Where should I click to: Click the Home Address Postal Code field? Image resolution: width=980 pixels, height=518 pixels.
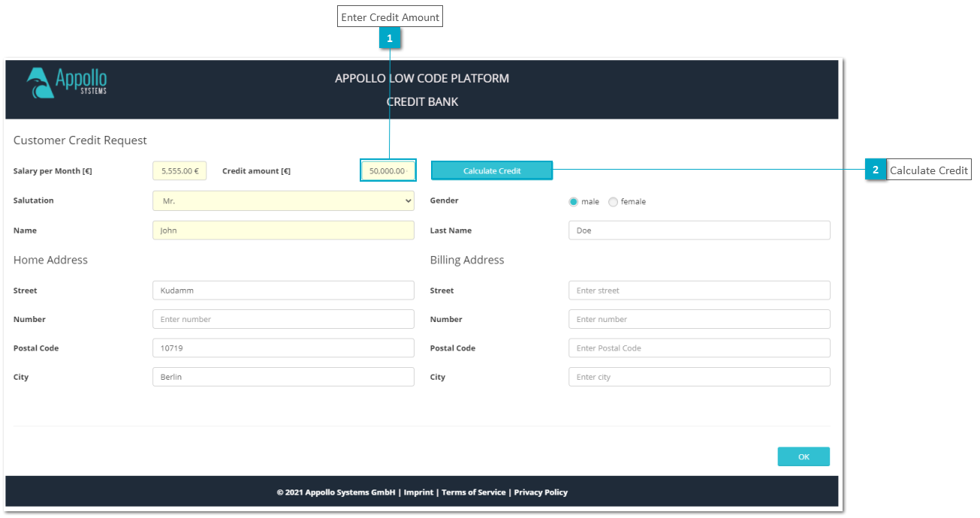click(283, 348)
